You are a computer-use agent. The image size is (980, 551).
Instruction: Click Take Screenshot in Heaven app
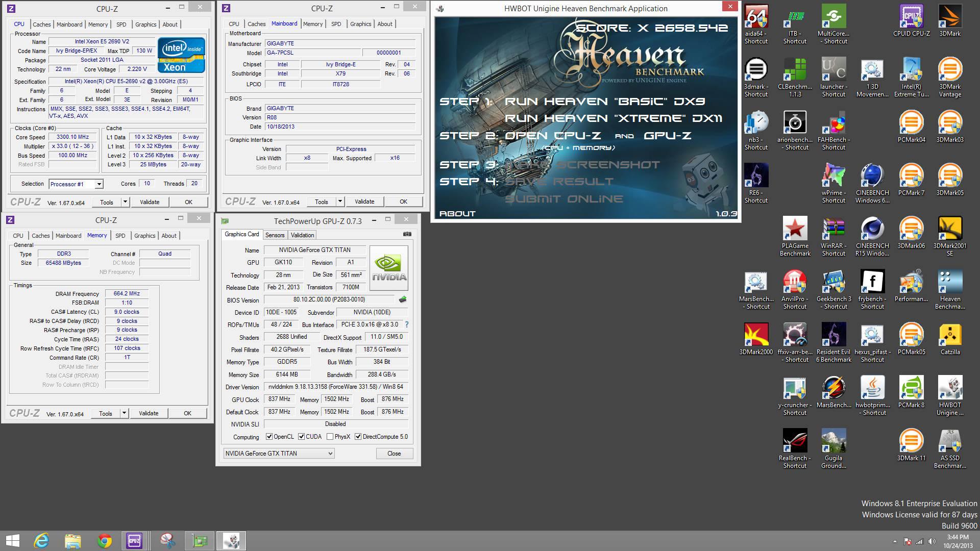(582, 164)
